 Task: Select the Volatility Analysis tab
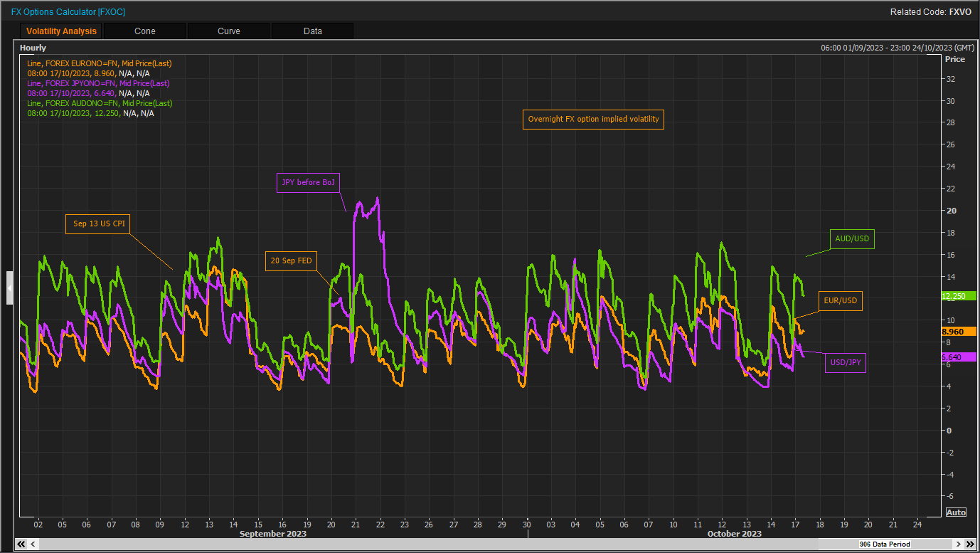tap(61, 31)
